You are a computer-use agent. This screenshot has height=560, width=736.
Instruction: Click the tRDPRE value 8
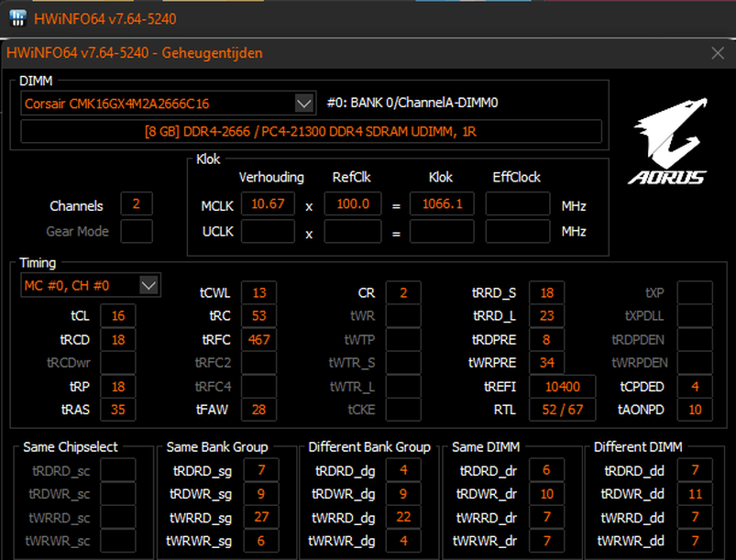(546, 339)
